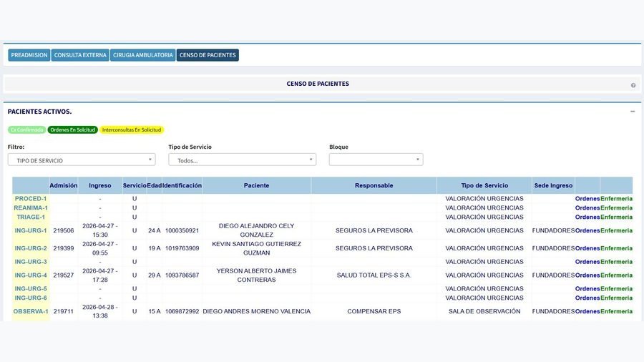
Task: Click the Admisión column header
Action: [63, 185]
